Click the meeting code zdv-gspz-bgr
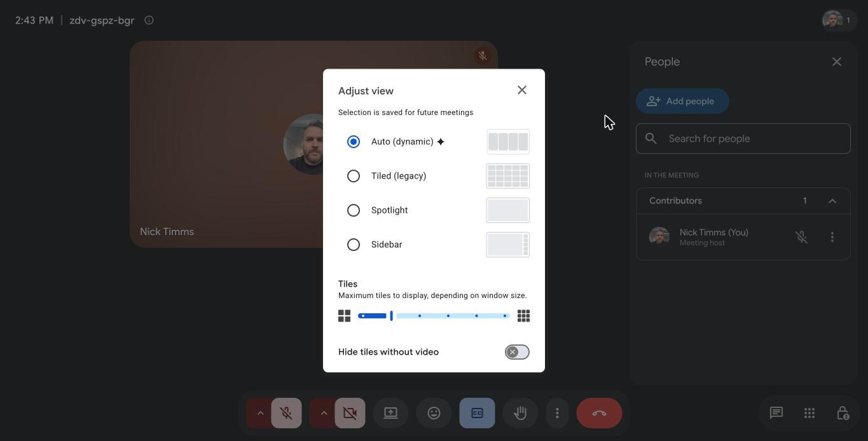Image resolution: width=868 pixels, height=441 pixels. pyautogui.click(x=102, y=20)
